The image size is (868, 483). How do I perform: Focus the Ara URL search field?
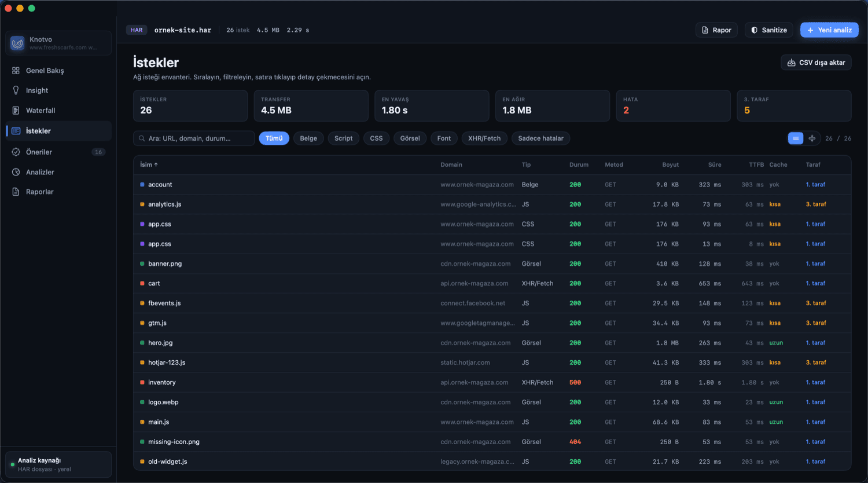pyautogui.click(x=194, y=138)
